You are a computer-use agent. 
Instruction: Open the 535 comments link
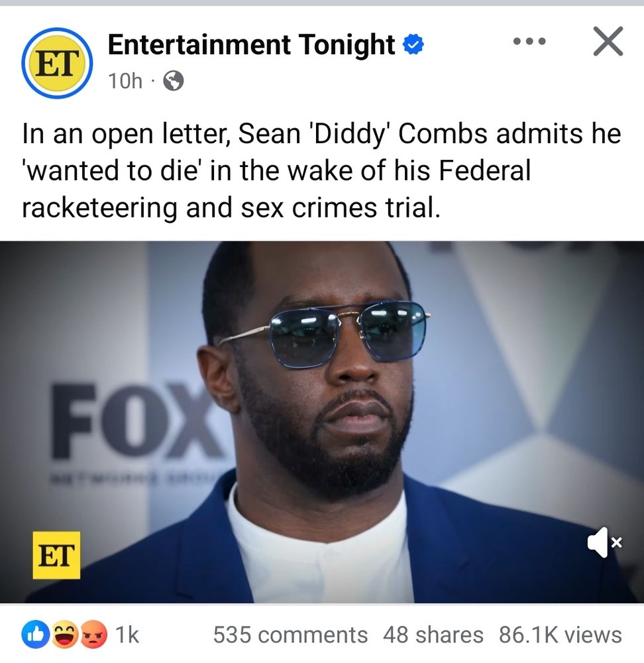pos(290,634)
